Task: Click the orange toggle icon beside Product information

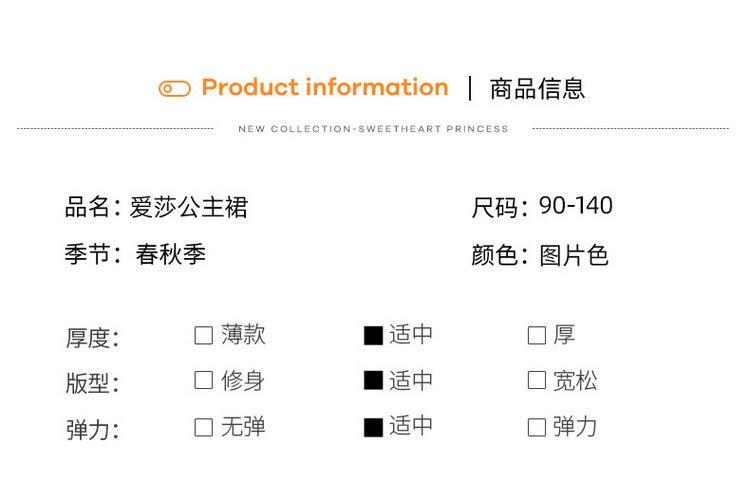Action: point(174,89)
